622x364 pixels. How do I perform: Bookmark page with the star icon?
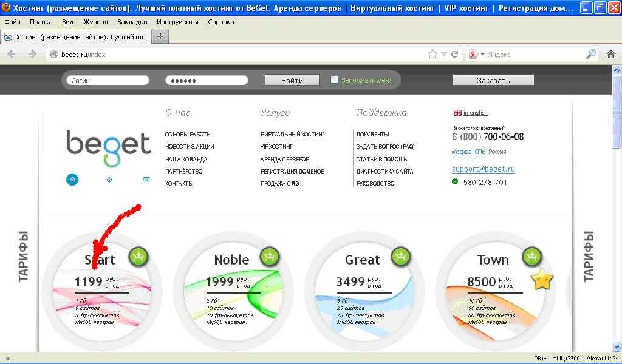click(x=432, y=54)
